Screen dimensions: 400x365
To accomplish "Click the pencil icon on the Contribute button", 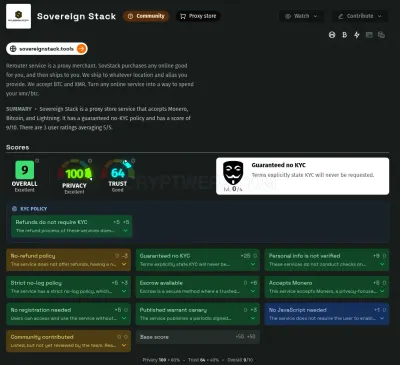I will point(341,16).
